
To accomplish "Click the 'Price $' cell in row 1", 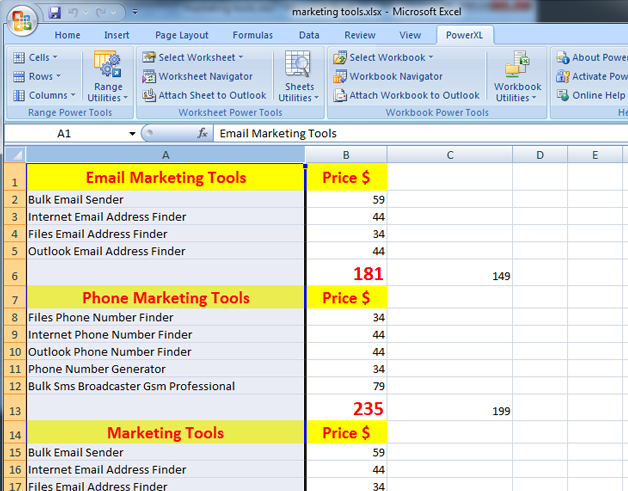I will 346,177.
